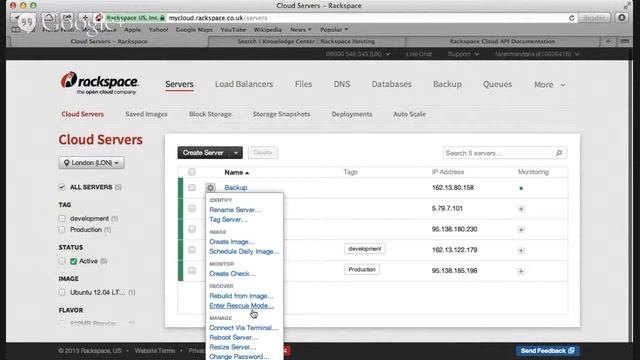
Task: Click the Send Feedback button
Action: click(x=547, y=351)
